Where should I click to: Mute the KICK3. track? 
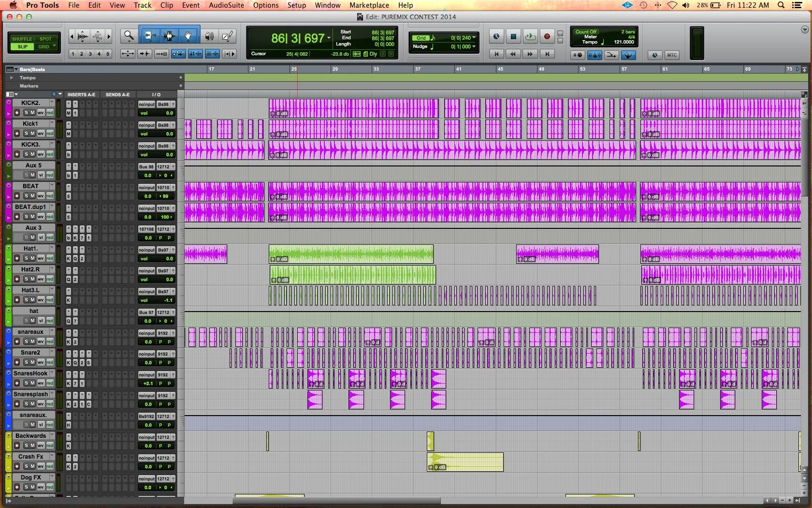pos(32,154)
